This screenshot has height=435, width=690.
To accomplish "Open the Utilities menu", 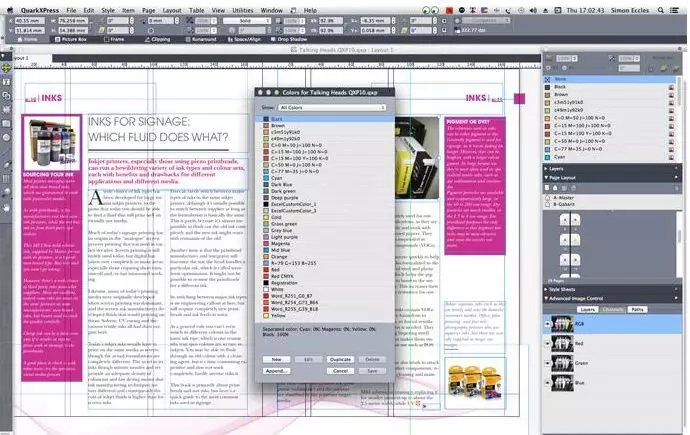I will point(242,10).
